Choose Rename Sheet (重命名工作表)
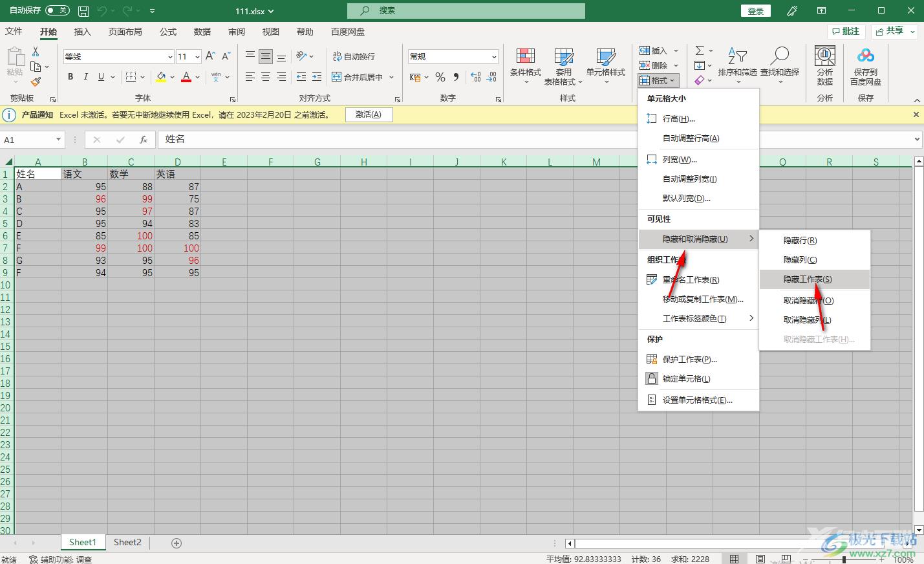Viewport: 924px width, 564px height. coord(698,280)
